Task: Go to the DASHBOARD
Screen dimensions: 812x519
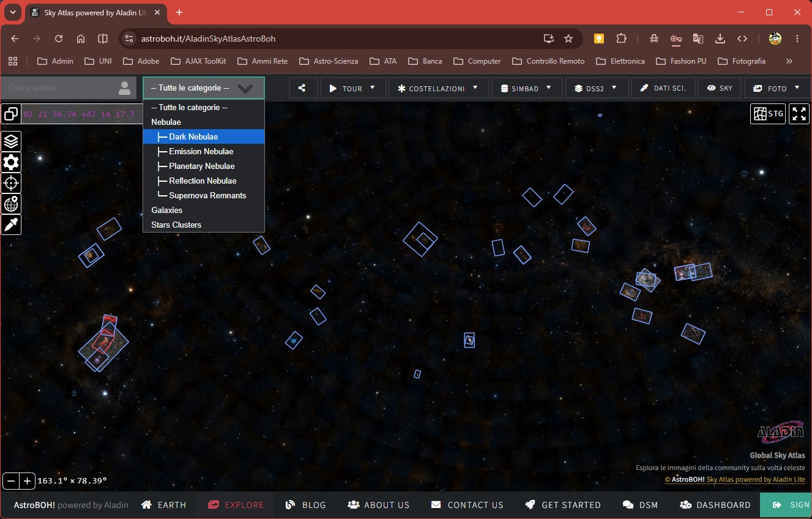Action: pyautogui.click(x=715, y=505)
